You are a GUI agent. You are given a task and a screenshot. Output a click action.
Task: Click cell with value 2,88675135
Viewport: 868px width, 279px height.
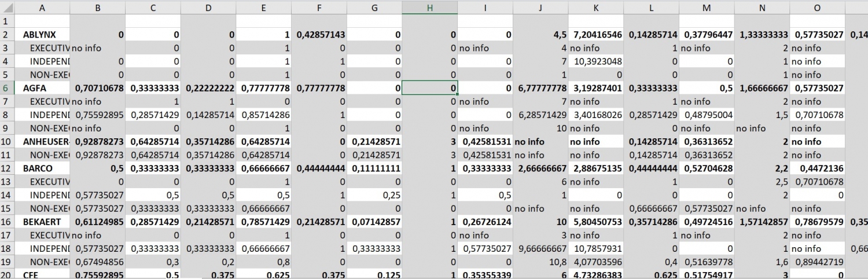pyautogui.click(x=596, y=168)
